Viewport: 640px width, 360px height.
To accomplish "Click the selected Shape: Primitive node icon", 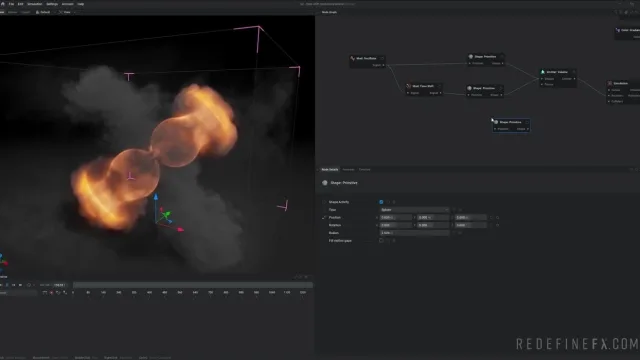I will tap(496, 122).
